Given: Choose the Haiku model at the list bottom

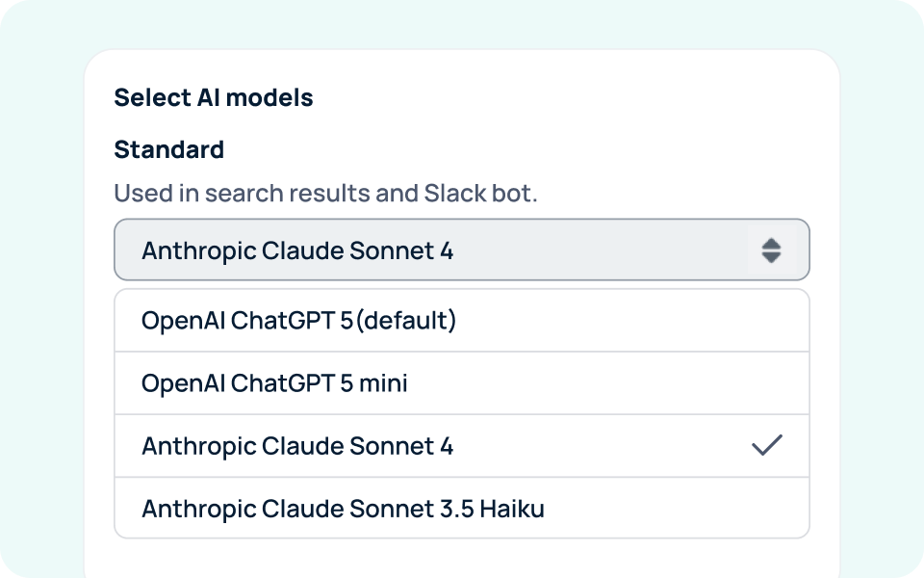Looking at the screenshot, I should 343,508.
